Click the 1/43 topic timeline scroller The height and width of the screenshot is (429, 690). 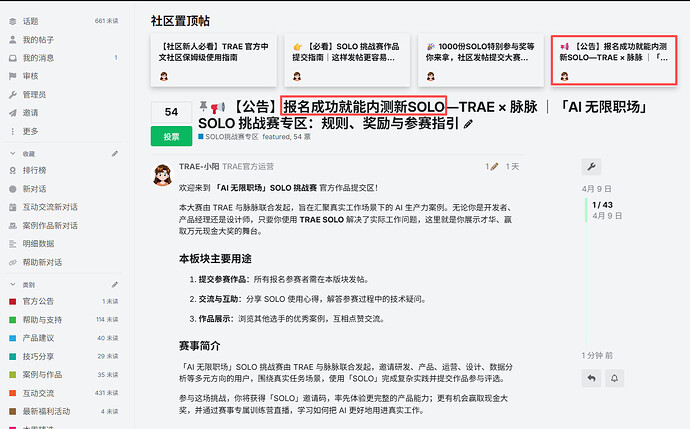coord(602,210)
